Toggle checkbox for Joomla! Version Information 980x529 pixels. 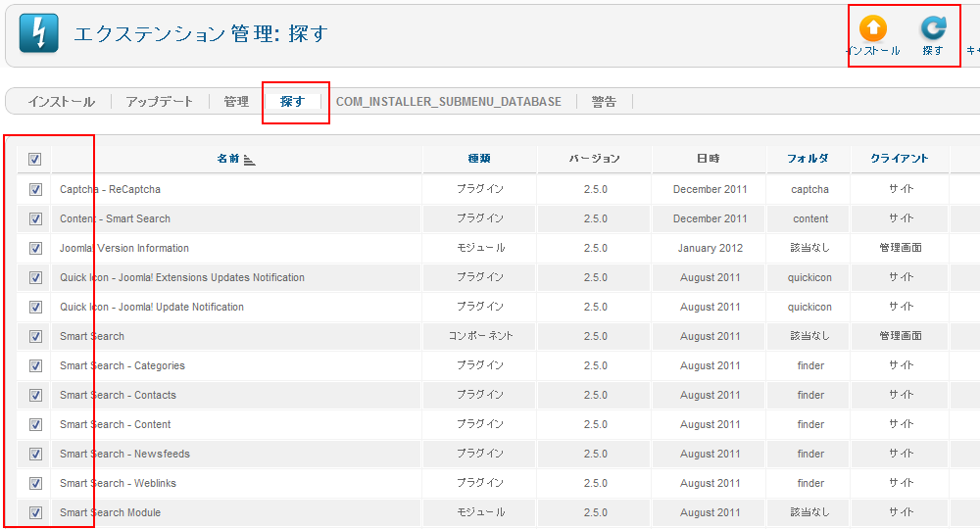pyautogui.click(x=35, y=248)
